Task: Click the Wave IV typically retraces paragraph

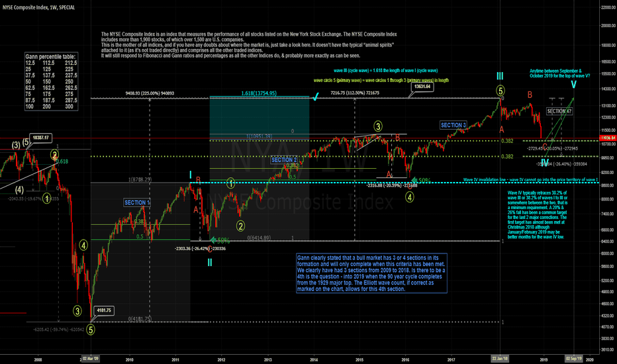Action: (x=537, y=215)
